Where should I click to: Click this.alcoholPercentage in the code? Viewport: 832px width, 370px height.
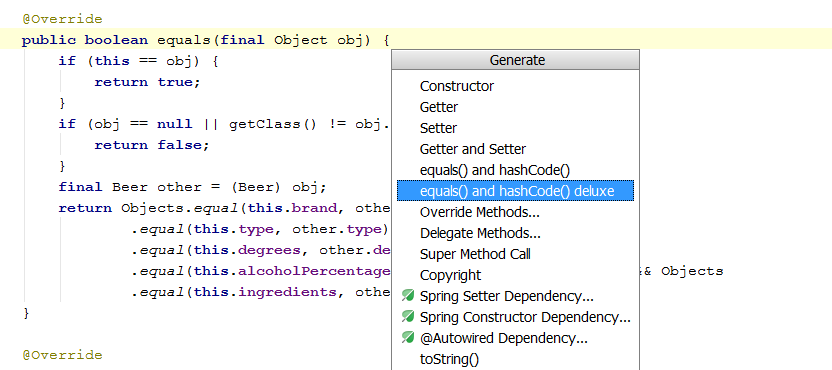coord(292,271)
